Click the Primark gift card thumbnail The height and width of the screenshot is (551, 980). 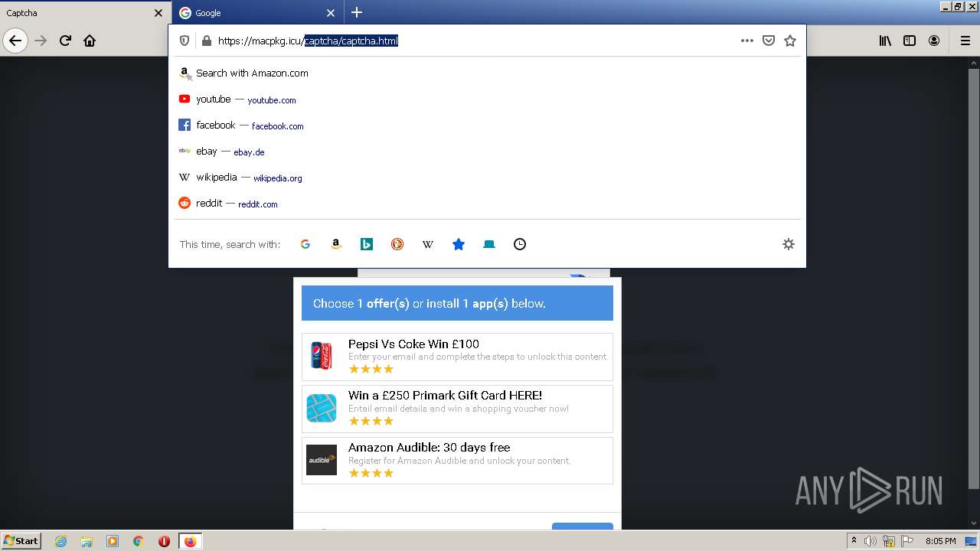(322, 409)
